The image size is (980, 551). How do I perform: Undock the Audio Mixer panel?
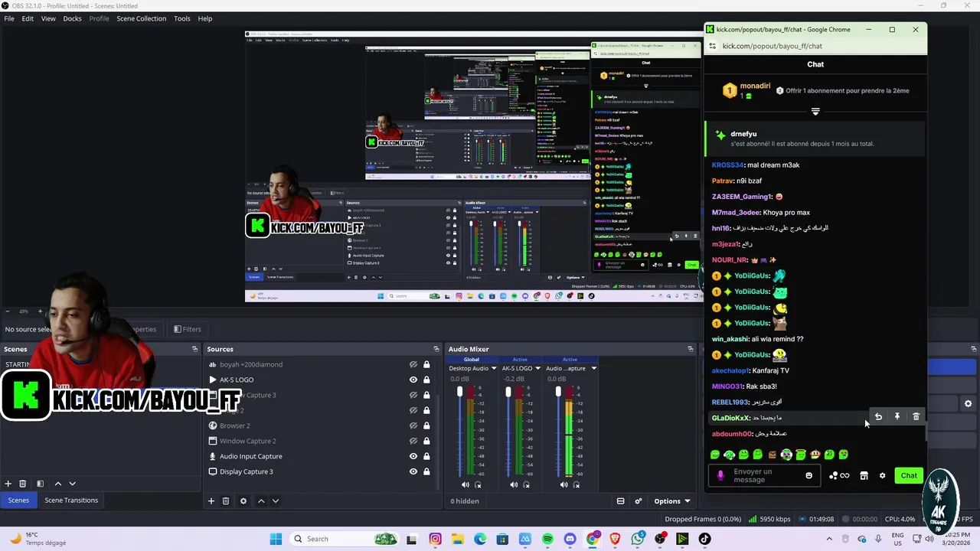pos(691,349)
